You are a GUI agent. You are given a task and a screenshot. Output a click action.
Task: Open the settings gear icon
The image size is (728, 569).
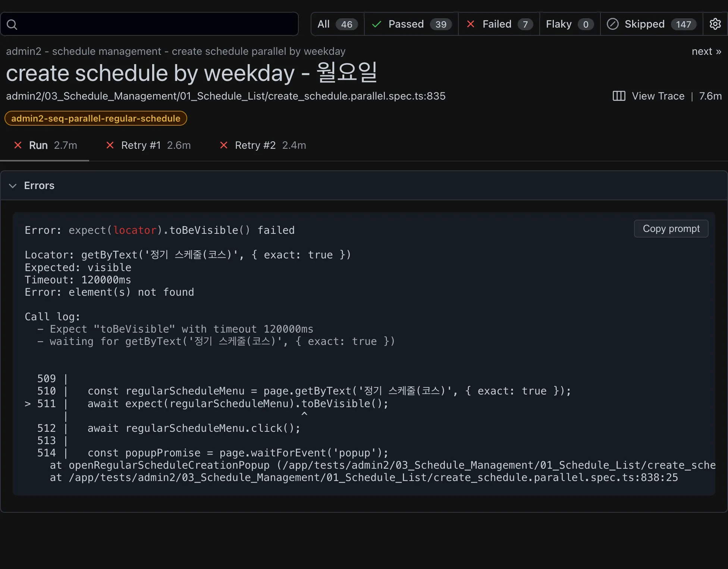point(715,24)
